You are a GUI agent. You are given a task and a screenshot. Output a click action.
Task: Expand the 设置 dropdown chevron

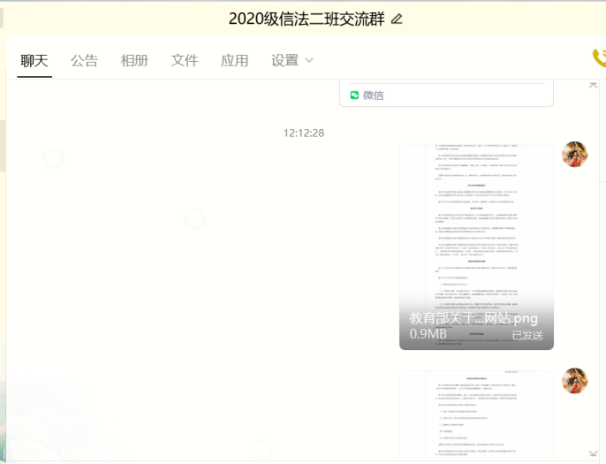click(309, 60)
